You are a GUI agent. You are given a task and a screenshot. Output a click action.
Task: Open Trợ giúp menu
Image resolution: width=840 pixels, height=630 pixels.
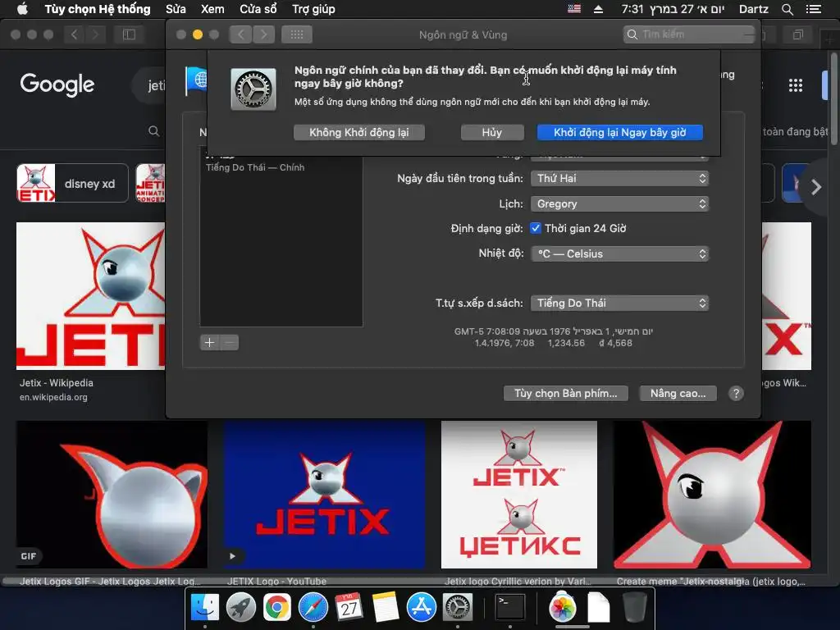tap(313, 9)
